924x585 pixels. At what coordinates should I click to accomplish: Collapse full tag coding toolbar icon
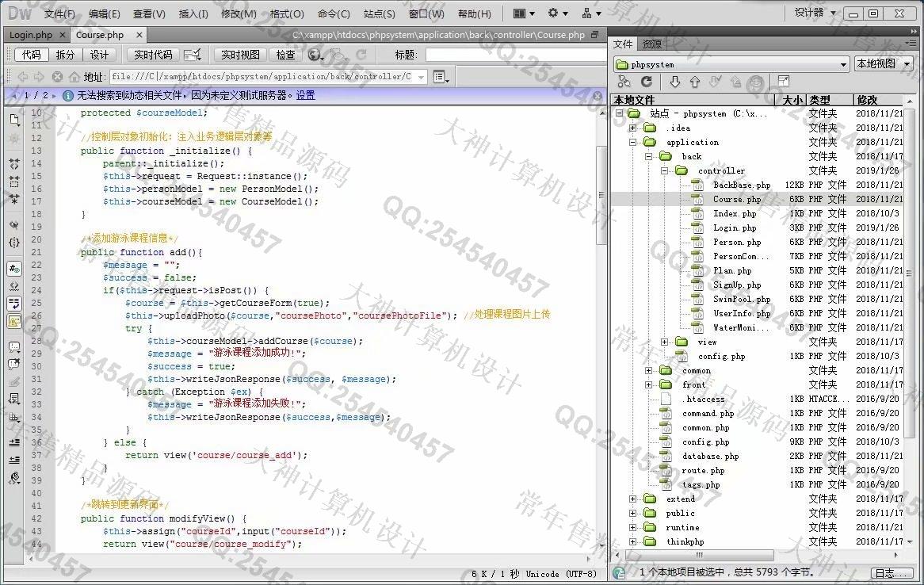point(14,163)
